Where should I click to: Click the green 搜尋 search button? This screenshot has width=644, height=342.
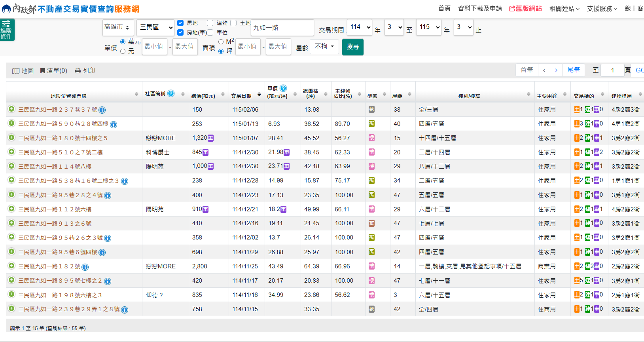[352, 47]
